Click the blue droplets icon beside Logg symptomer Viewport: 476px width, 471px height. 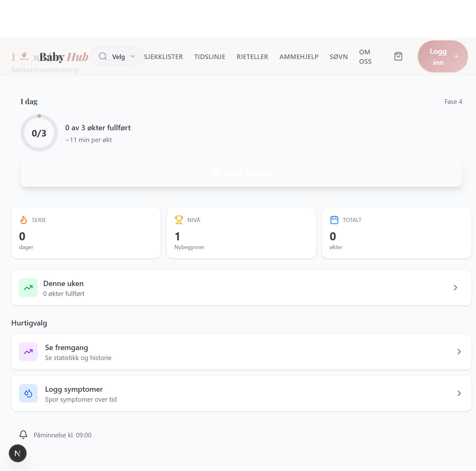click(x=28, y=393)
